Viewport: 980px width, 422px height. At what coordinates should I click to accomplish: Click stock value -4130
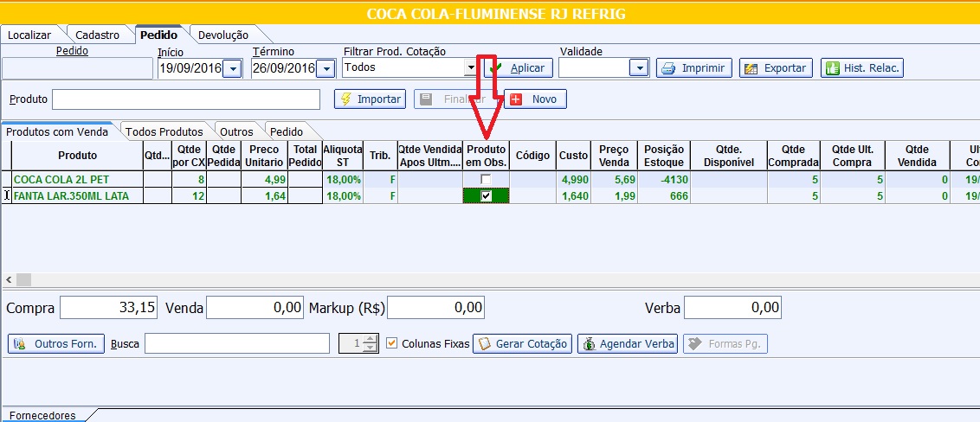tap(664, 179)
